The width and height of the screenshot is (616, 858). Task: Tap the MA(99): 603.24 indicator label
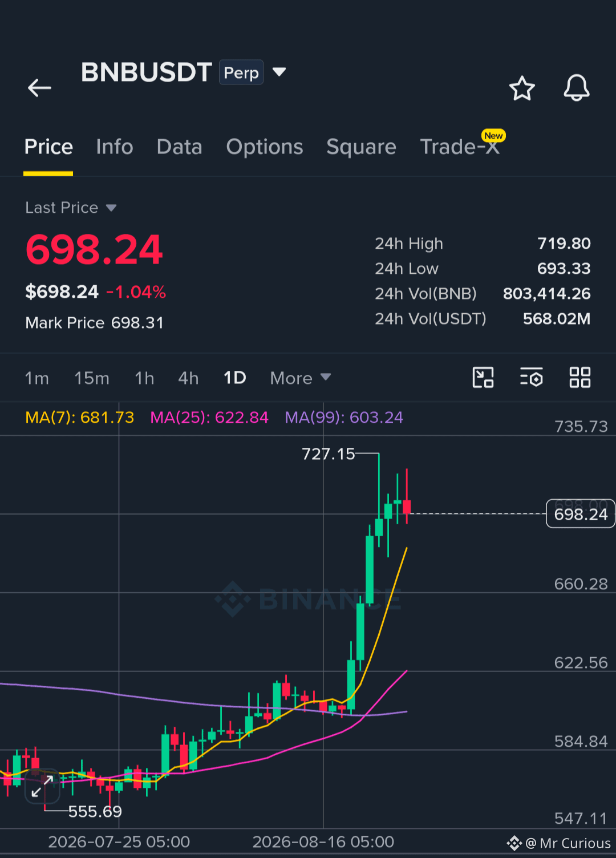coord(344,418)
